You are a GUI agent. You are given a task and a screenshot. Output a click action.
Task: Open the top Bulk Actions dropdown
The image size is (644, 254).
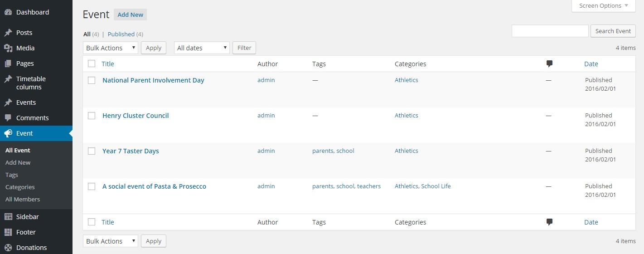pyautogui.click(x=110, y=48)
